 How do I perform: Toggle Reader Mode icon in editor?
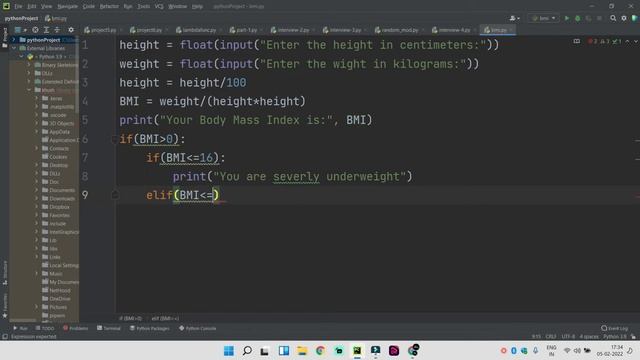click(x=576, y=41)
